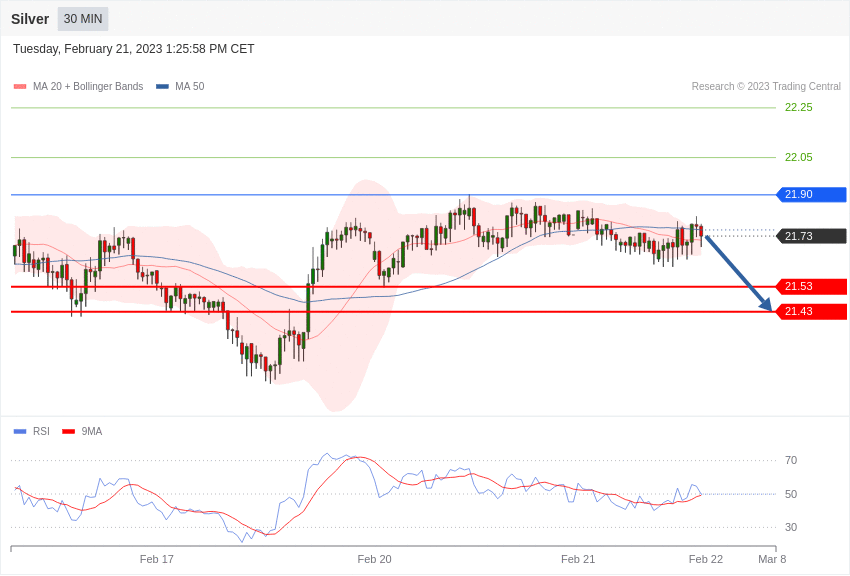Click the RSI 70 level label
Screen dimensions: 850x576
click(791, 460)
